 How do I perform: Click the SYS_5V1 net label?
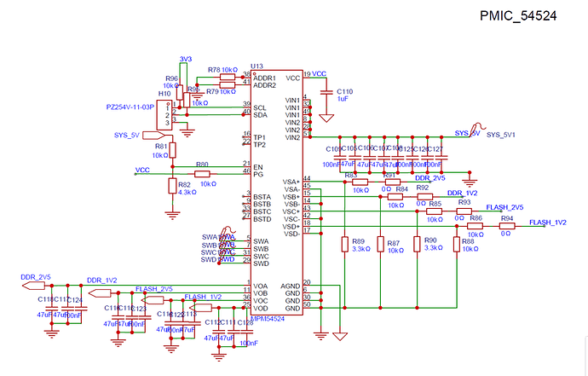point(504,134)
